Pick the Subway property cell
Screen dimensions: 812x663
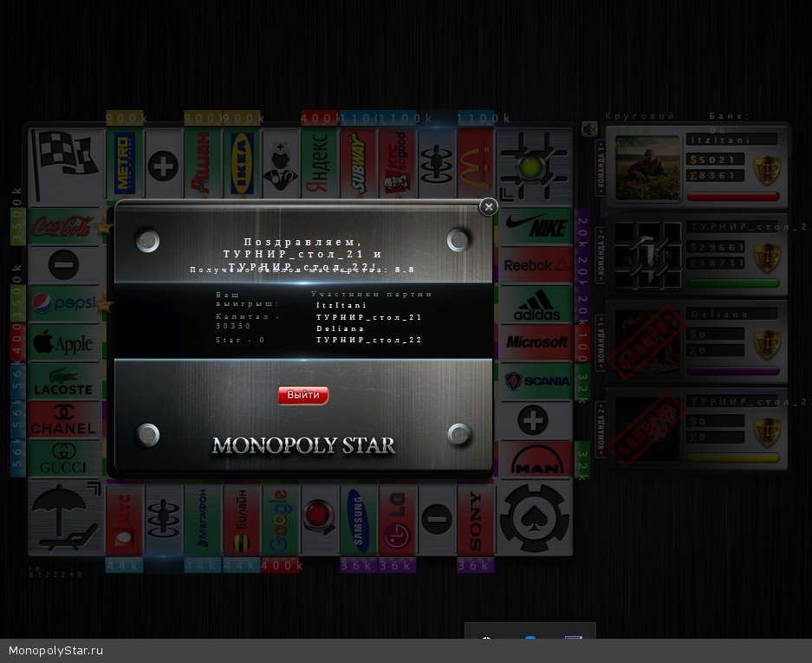(x=358, y=163)
